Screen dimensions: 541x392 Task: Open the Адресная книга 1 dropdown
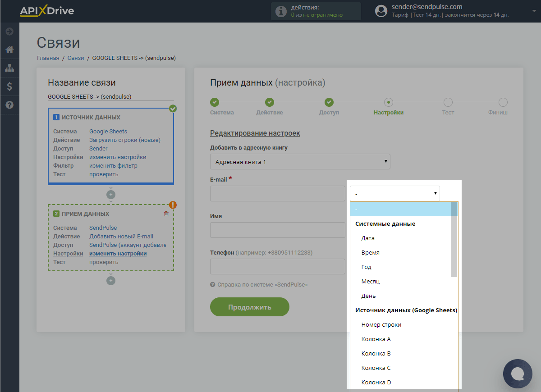(x=300, y=162)
